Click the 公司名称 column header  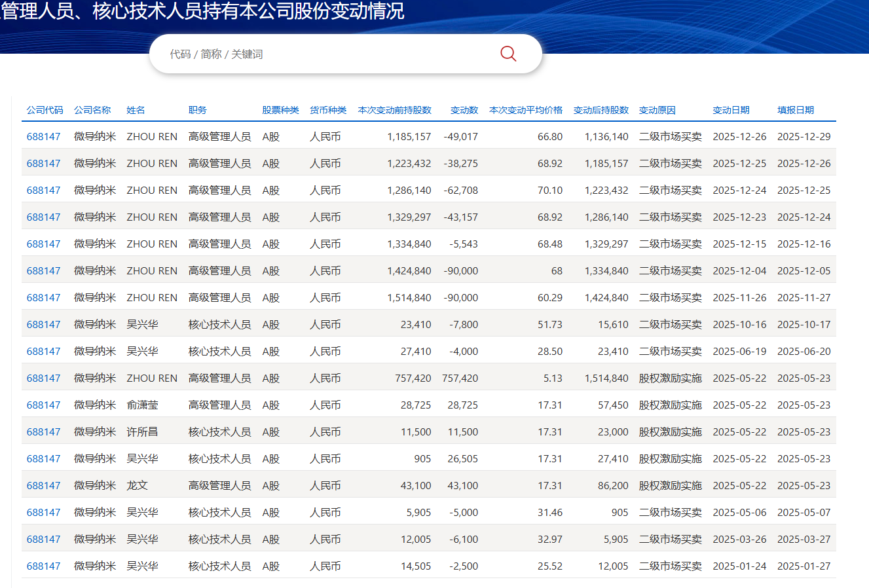coord(92,110)
